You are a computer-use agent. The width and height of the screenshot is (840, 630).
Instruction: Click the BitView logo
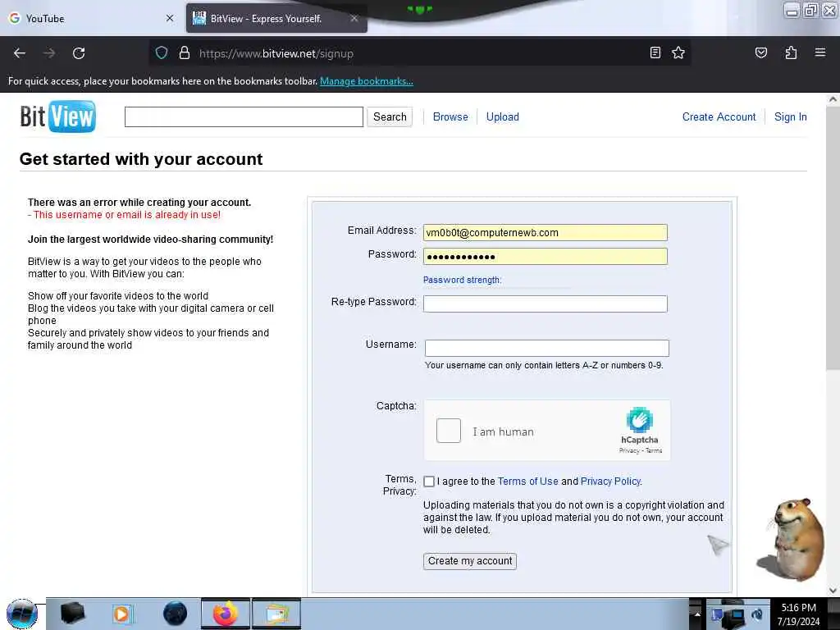[x=58, y=116]
